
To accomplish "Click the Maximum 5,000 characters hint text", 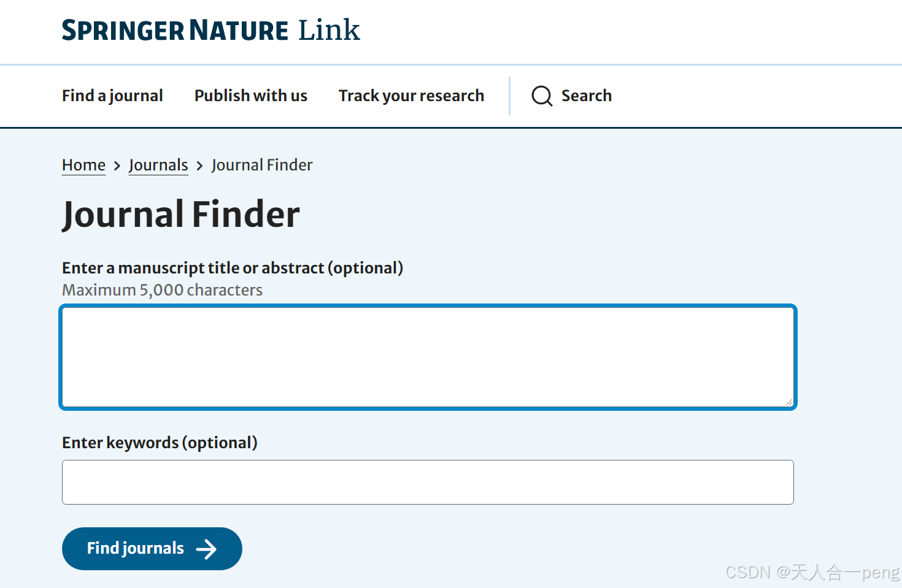I will click(161, 290).
